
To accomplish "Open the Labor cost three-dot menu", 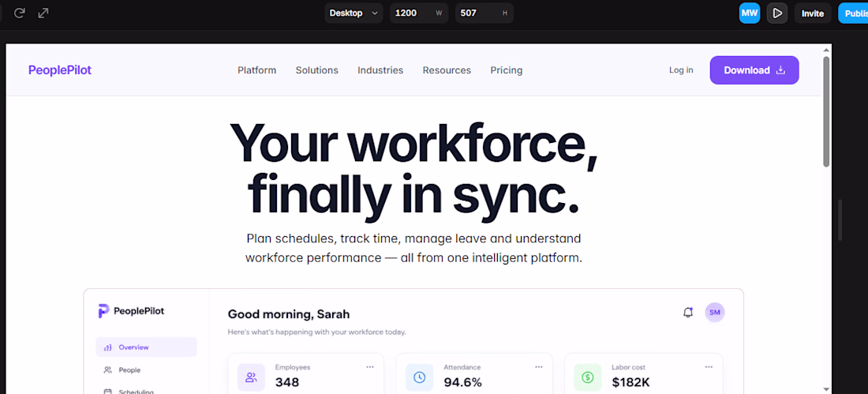I will tap(709, 367).
